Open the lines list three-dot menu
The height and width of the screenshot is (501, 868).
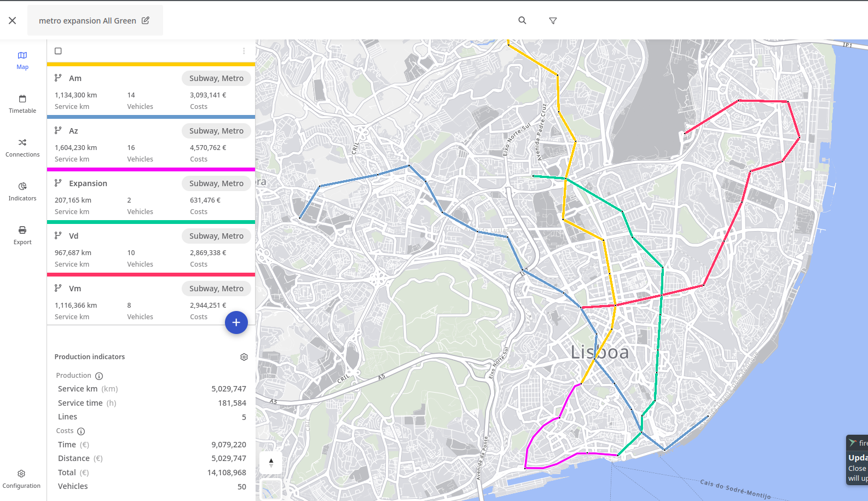(244, 51)
